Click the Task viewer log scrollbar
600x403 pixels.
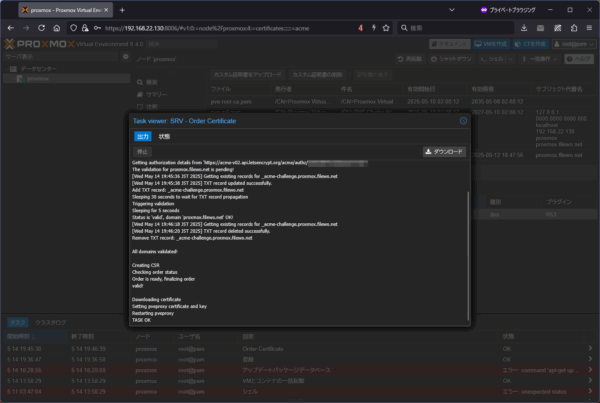pyautogui.click(x=468, y=256)
